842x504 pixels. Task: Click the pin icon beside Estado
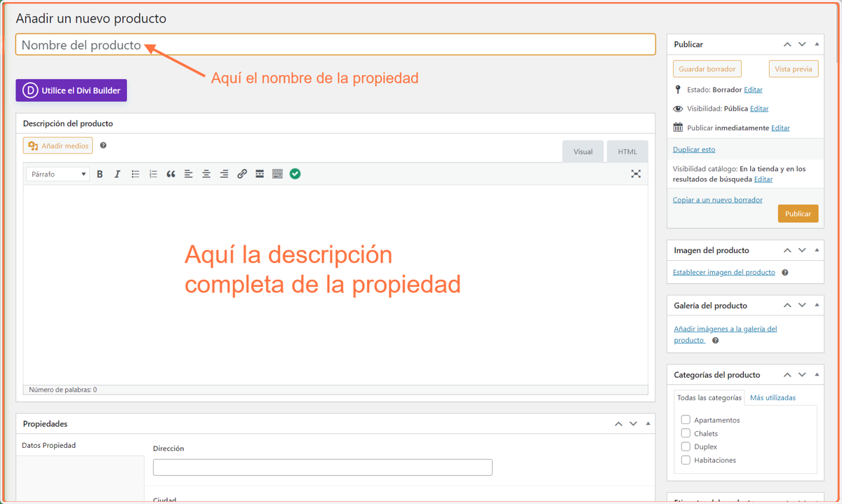pos(678,90)
